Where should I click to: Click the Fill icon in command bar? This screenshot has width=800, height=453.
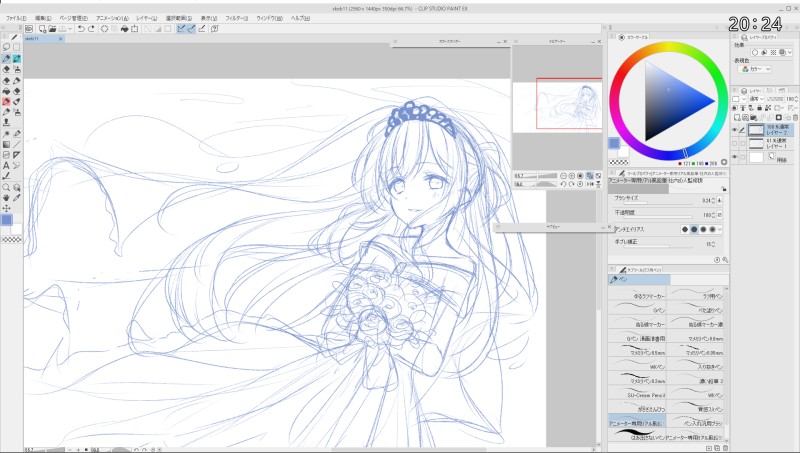point(124,29)
